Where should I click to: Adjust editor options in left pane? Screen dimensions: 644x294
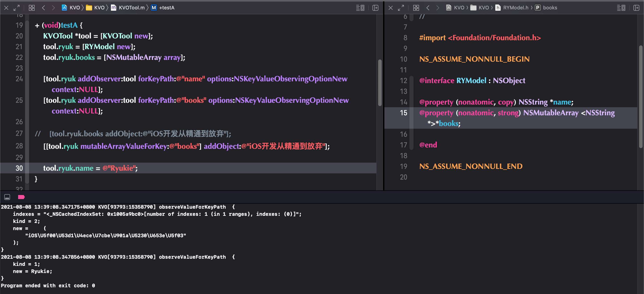point(360,8)
